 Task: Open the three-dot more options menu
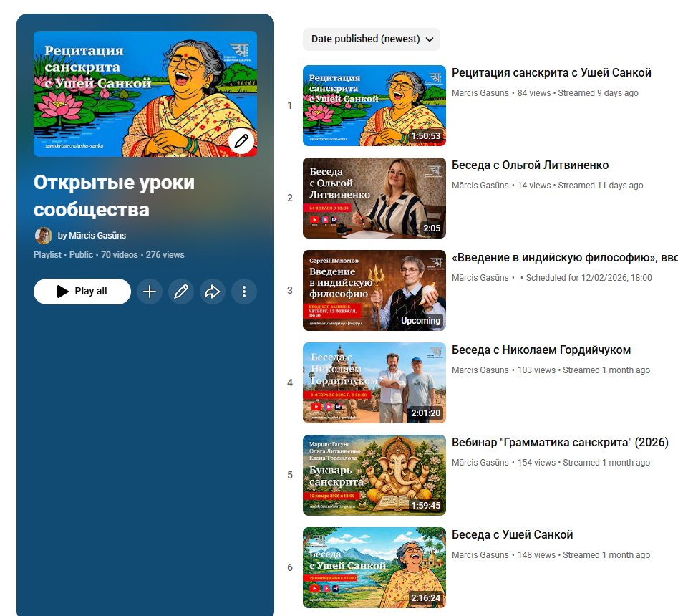[x=244, y=292]
